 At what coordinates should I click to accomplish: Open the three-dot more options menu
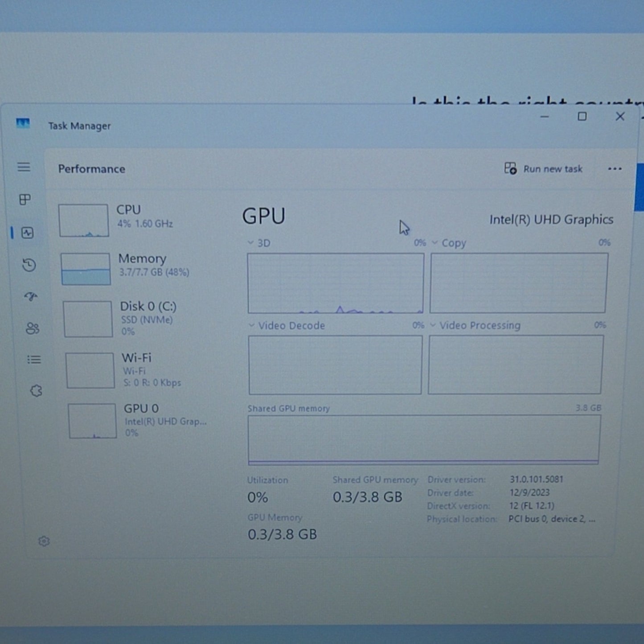coord(615,168)
